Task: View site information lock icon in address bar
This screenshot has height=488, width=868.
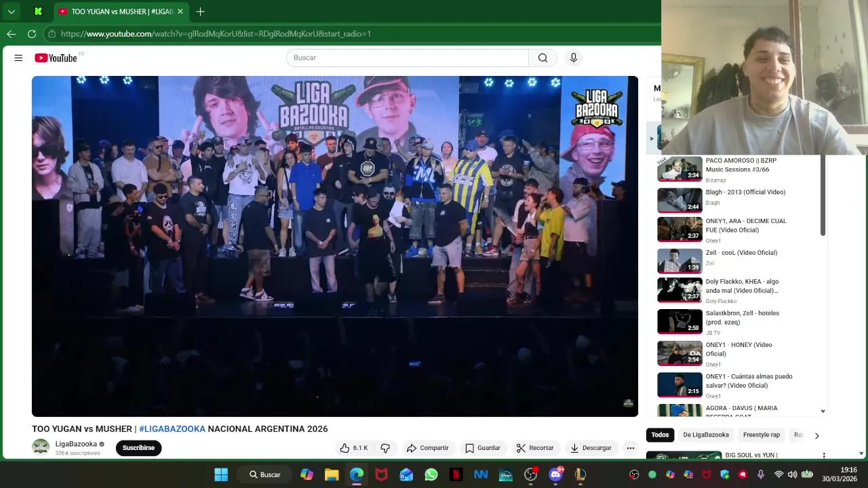Action: tap(52, 33)
